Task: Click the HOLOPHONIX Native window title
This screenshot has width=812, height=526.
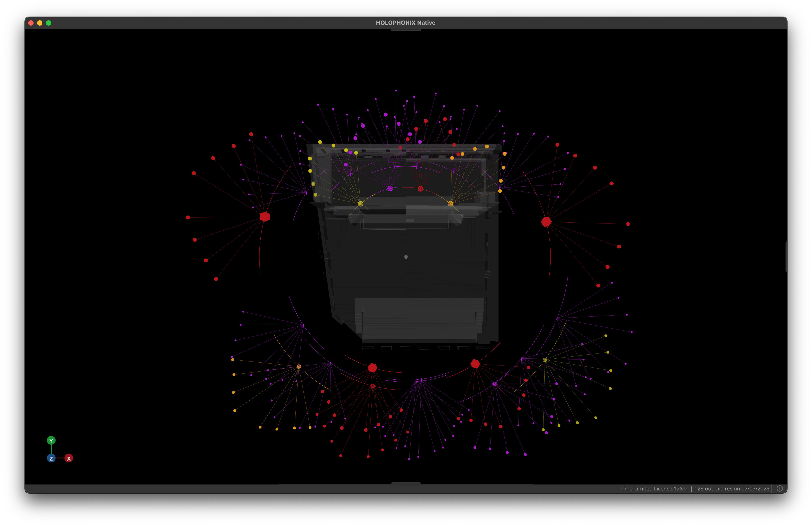Action: click(406, 23)
